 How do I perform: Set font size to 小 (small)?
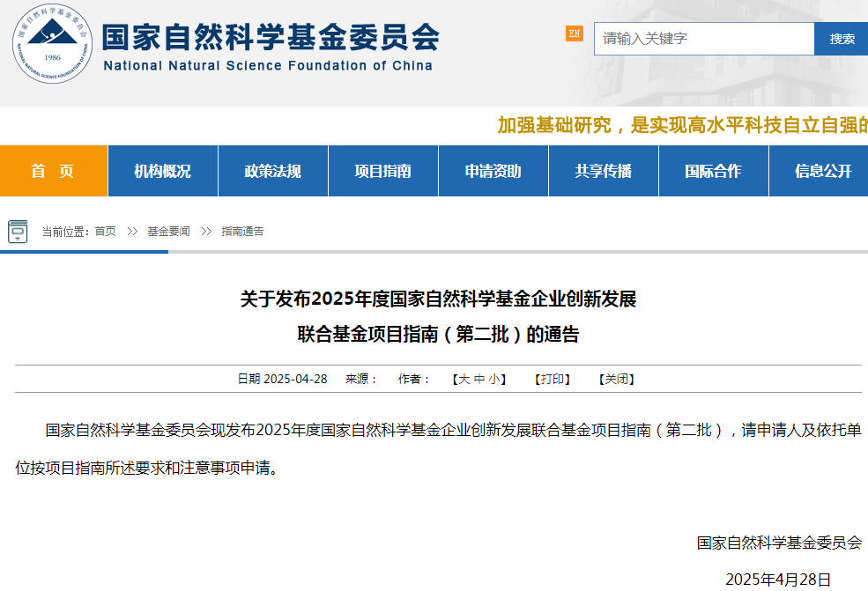coord(493,379)
